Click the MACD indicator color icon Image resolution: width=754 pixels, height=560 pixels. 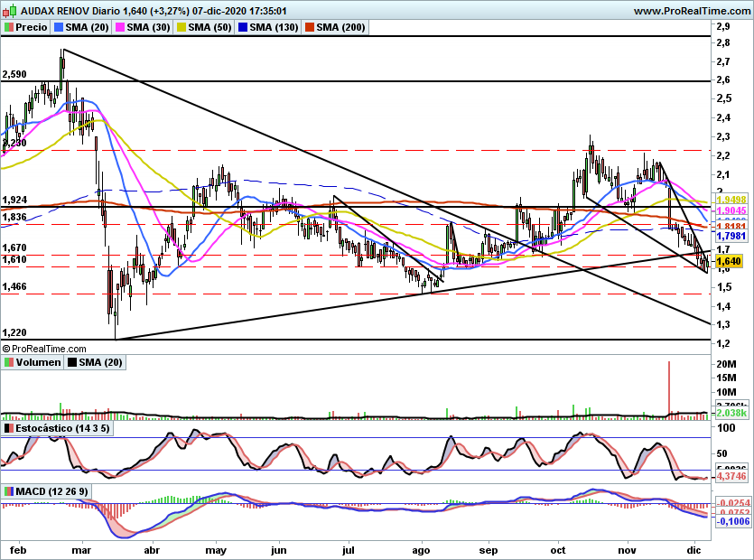9,491
